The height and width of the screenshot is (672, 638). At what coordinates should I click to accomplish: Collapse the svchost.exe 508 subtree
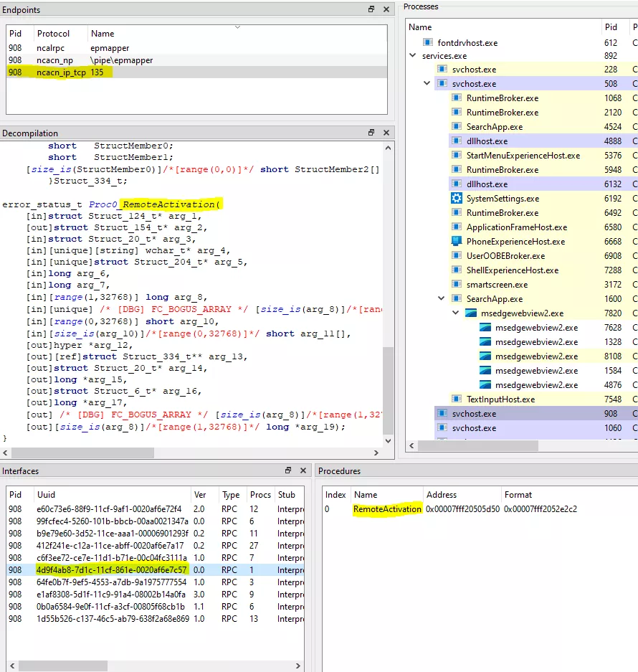[427, 83]
